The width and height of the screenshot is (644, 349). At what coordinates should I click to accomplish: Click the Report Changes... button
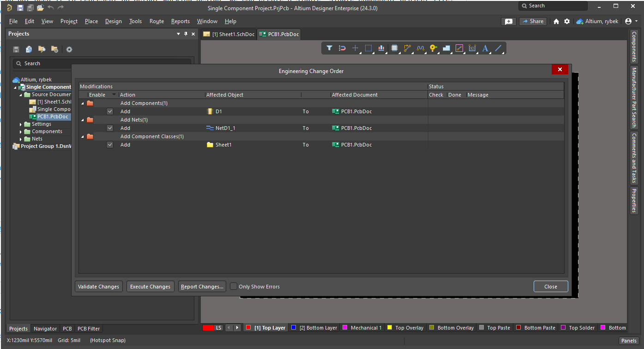tap(202, 287)
